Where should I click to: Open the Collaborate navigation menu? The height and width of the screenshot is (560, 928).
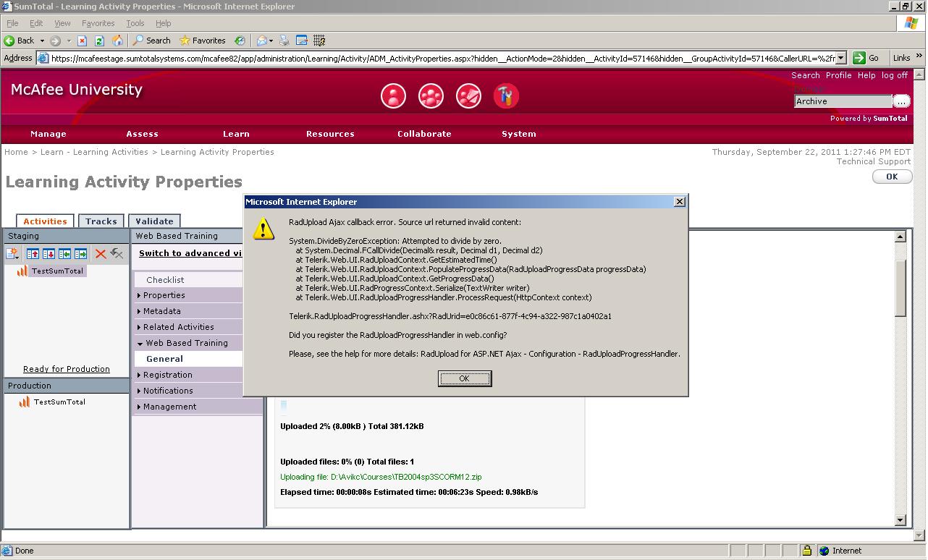[x=424, y=134]
